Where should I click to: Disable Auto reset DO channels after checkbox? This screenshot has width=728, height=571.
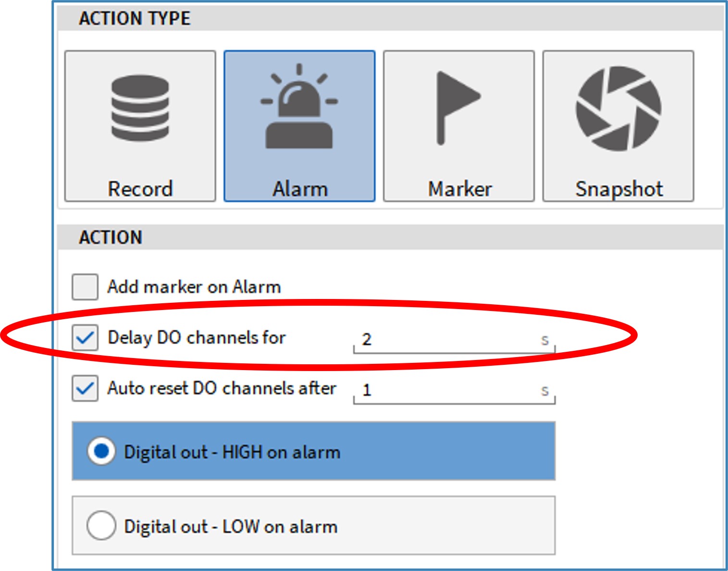(x=85, y=388)
